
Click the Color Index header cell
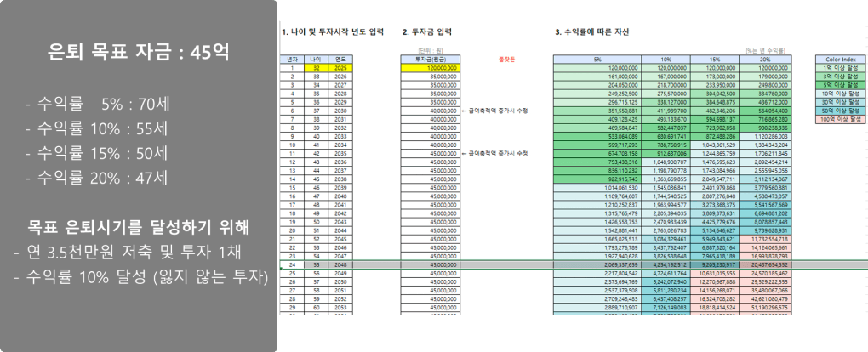[x=839, y=59]
